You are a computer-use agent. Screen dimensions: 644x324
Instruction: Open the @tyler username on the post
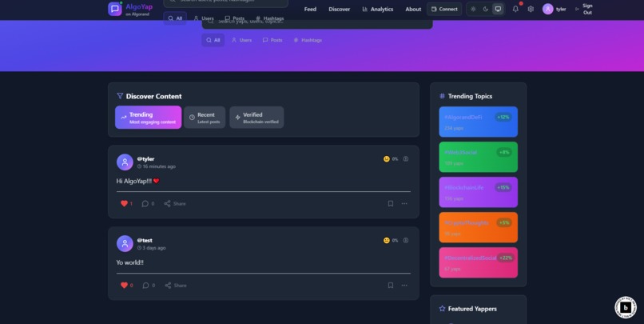pos(145,158)
